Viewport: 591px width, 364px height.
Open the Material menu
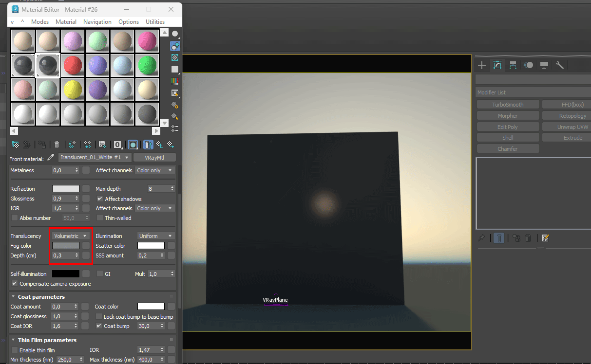click(66, 22)
